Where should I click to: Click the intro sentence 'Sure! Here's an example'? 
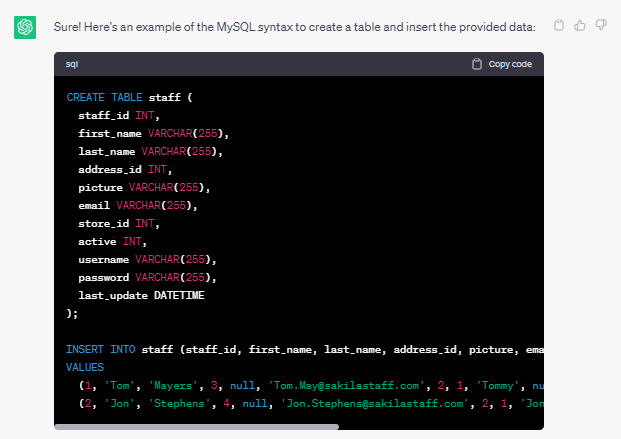coord(294,27)
